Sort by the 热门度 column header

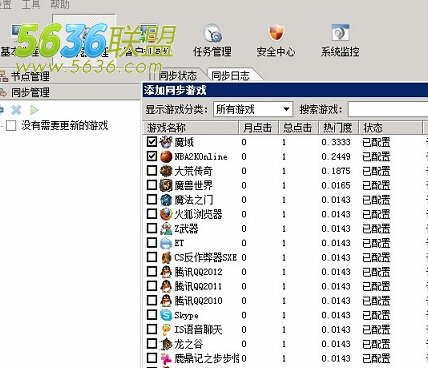pyautogui.click(x=338, y=128)
